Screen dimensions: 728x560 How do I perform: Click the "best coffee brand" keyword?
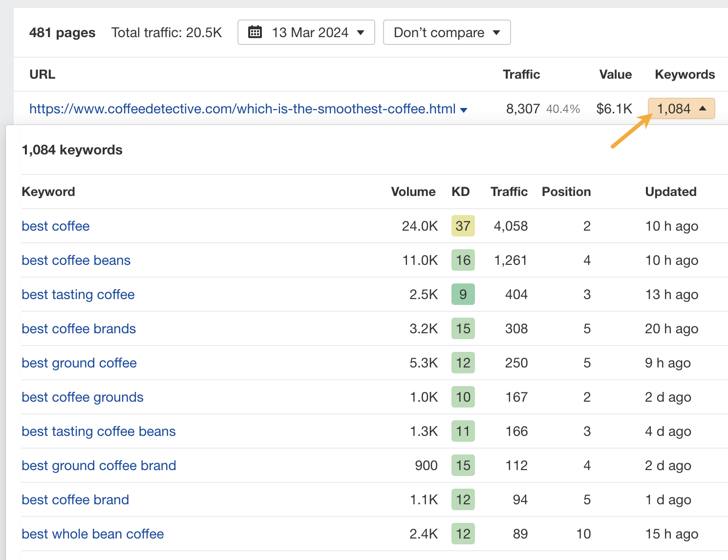click(x=75, y=499)
